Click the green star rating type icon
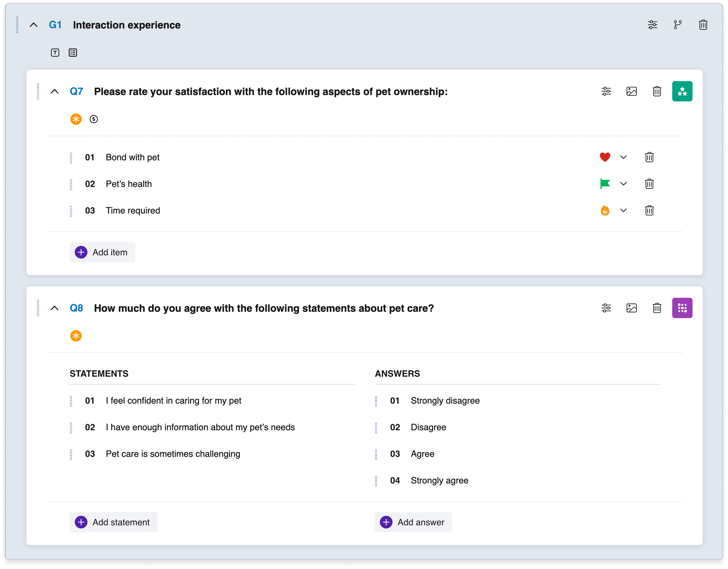The height and width of the screenshot is (569, 728). (682, 91)
